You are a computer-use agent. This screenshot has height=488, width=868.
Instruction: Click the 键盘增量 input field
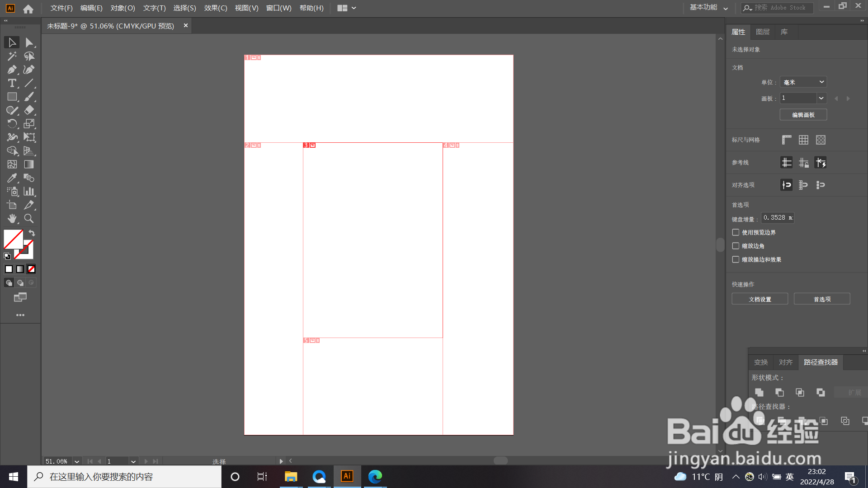tap(778, 218)
